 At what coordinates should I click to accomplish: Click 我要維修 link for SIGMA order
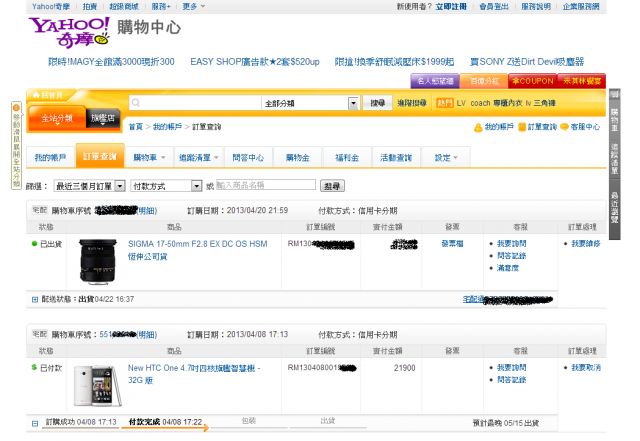click(x=586, y=244)
